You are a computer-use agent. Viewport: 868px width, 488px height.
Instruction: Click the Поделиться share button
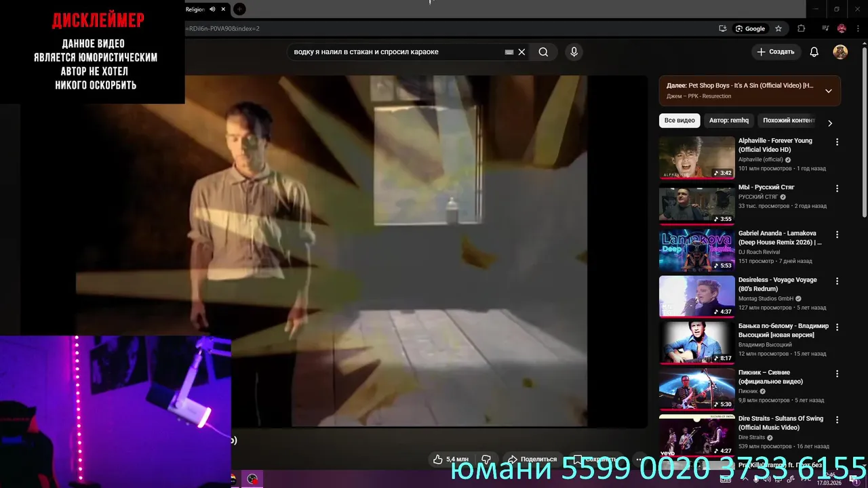point(532,459)
